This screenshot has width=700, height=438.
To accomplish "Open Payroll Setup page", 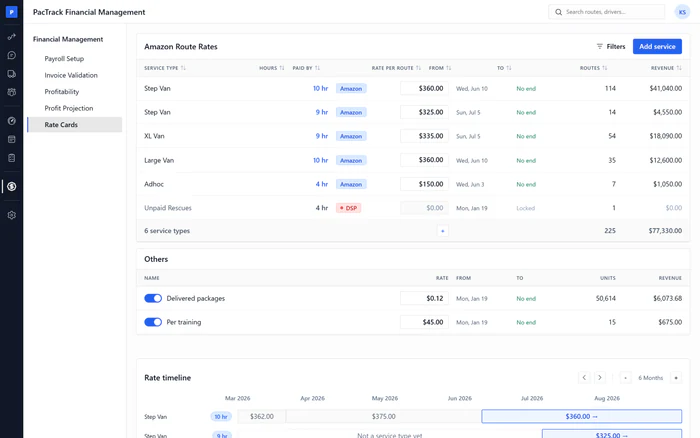I will click(64, 58).
